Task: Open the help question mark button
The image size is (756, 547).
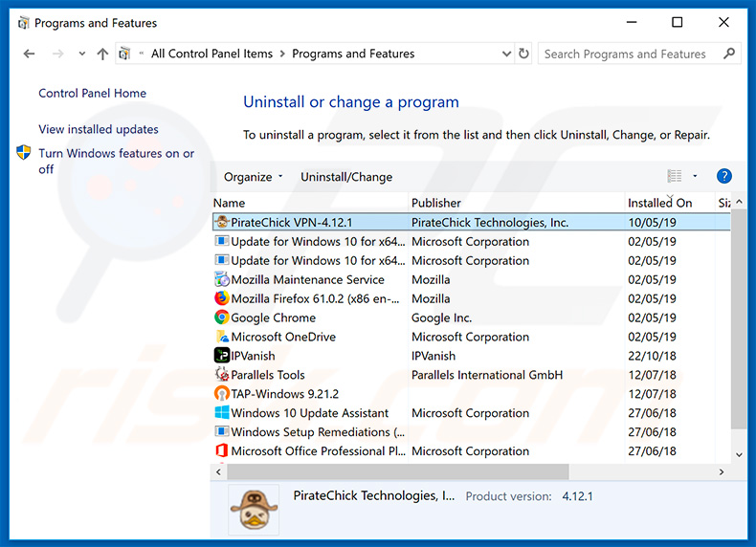Action: [723, 176]
